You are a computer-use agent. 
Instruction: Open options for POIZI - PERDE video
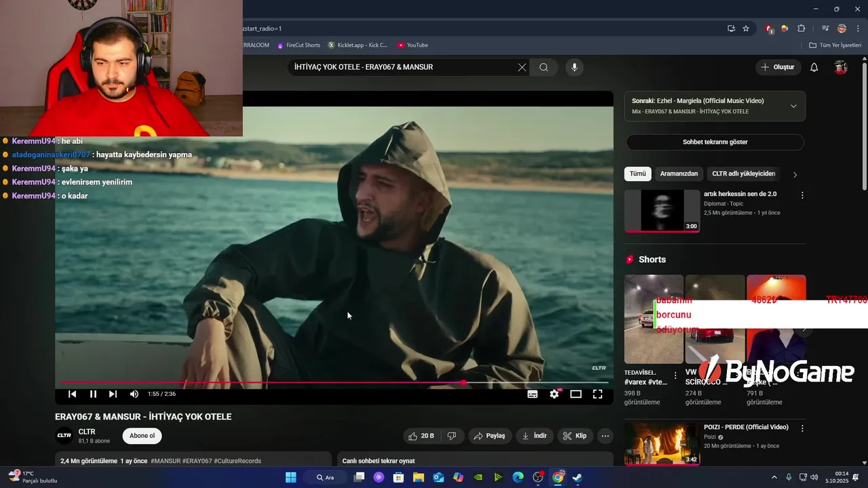click(x=802, y=428)
